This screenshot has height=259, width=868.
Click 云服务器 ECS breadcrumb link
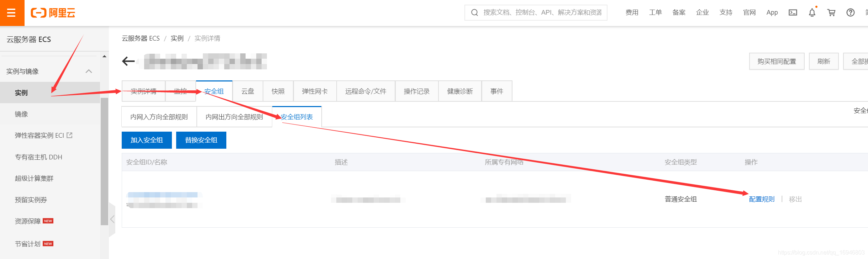141,38
